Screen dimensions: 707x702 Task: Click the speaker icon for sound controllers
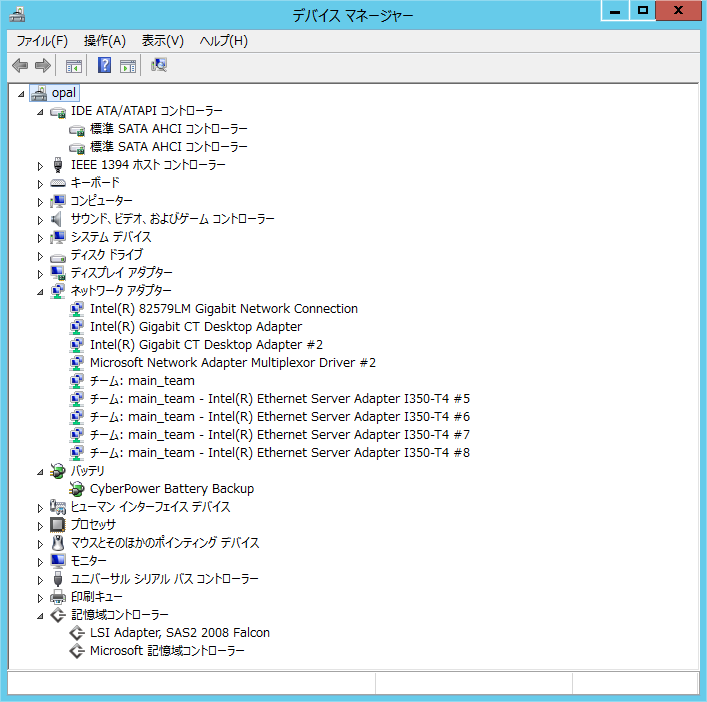[x=57, y=219]
